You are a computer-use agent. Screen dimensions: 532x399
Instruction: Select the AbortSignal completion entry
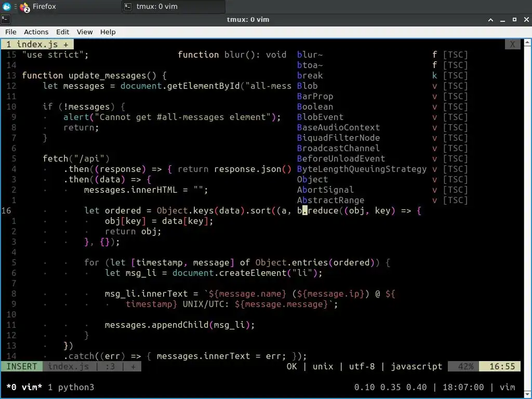tap(382, 190)
